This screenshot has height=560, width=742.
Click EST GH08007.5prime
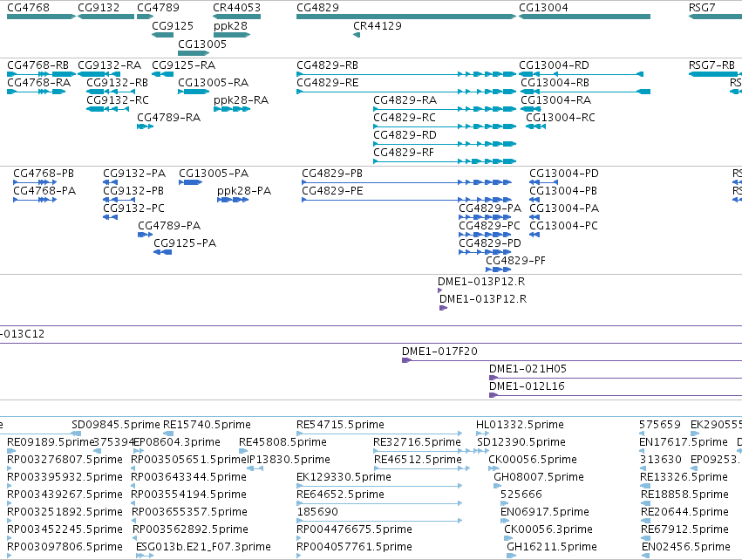tap(539, 477)
